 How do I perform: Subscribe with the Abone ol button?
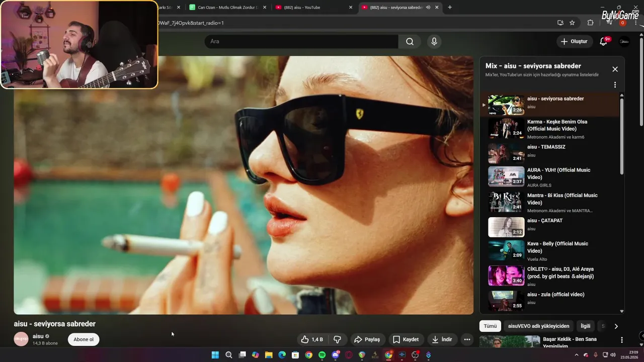[84, 339]
